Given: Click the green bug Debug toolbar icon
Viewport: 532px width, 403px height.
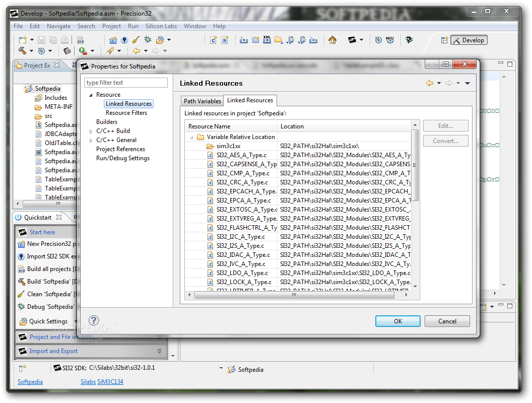Looking at the screenshot, I should click(x=148, y=40).
